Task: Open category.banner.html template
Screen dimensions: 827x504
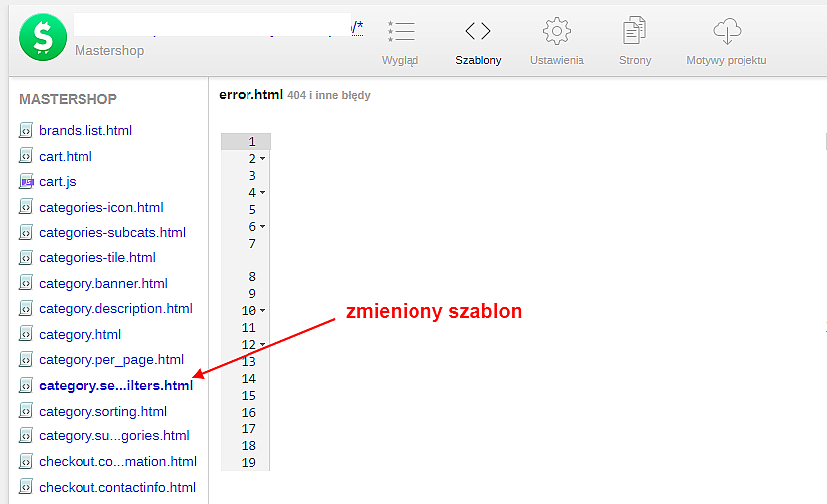Action: (x=103, y=283)
